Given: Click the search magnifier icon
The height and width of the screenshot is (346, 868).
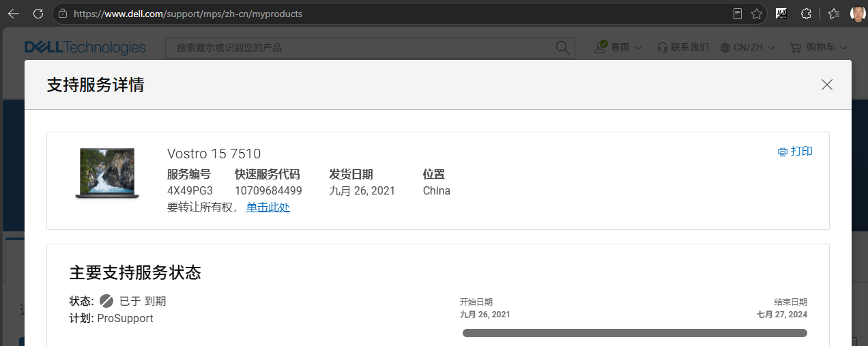Looking at the screenshot, I should [x=562, y=47].
